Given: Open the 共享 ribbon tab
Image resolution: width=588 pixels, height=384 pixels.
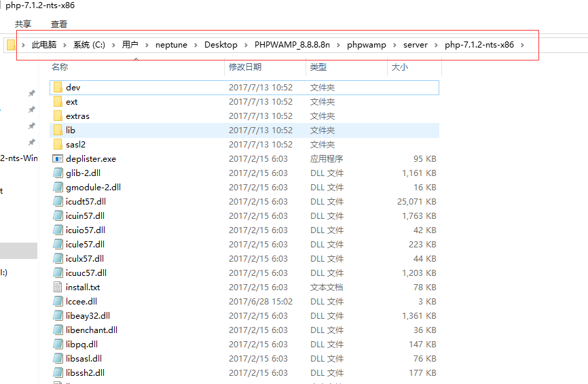Looking at the screenshot, I should pos(23,24).
